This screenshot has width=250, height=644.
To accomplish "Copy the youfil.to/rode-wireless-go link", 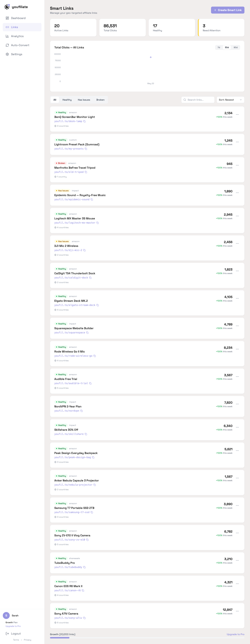I will tap(95, 356).
